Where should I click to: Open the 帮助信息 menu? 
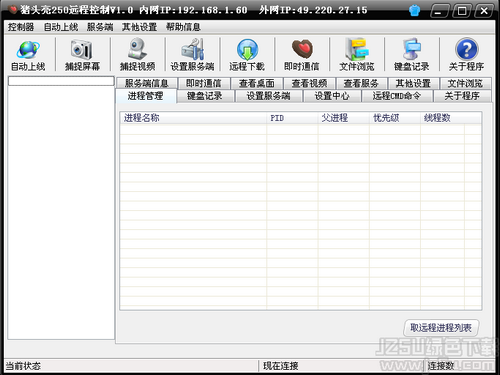[183, 27]
